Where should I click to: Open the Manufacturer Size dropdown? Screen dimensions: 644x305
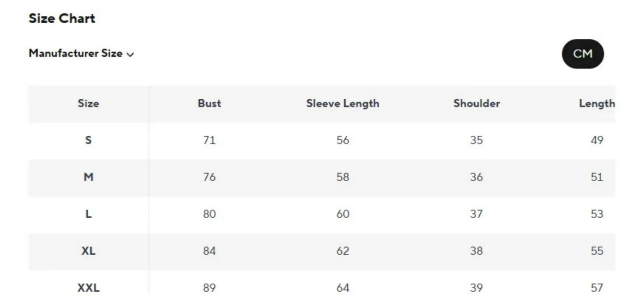pyautogui.click(x=81, y=53)
